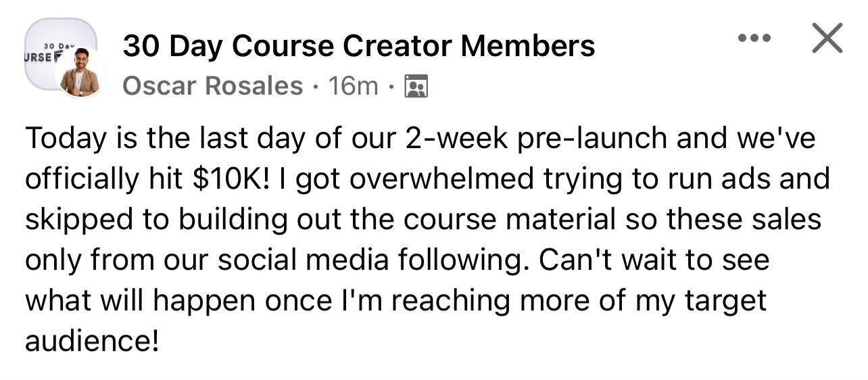868x380 pixels.
Task: Open the three-dot post options menu
Action: click(x=754, y=39)
